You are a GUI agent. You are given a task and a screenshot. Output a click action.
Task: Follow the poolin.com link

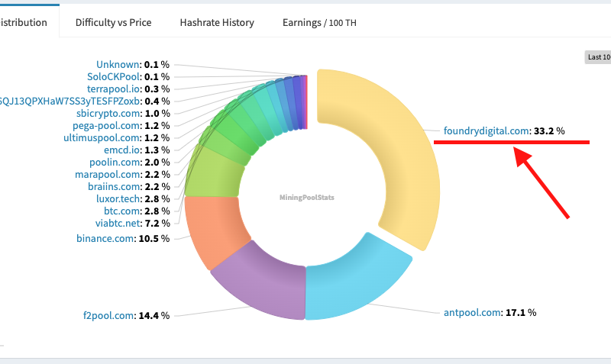pyautogui.click(x=115, y=163)
